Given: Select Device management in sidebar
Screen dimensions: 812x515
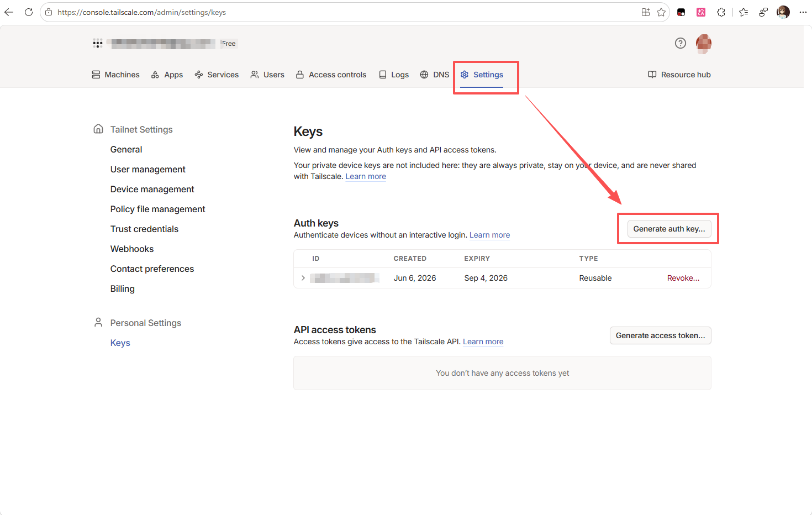Looking at the screenshot, I should tap(152, 189).
